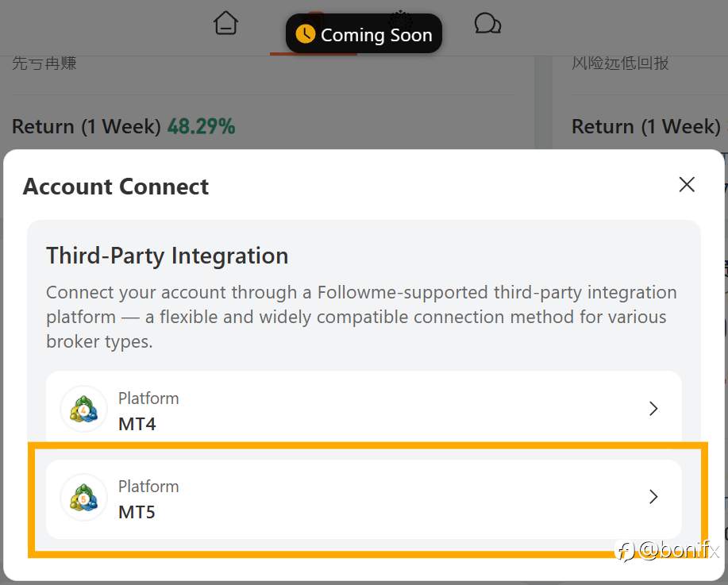Viewport: 728px width, 585px height.
Task: Select the MT5 platform row
Action: tap(363, 498)
